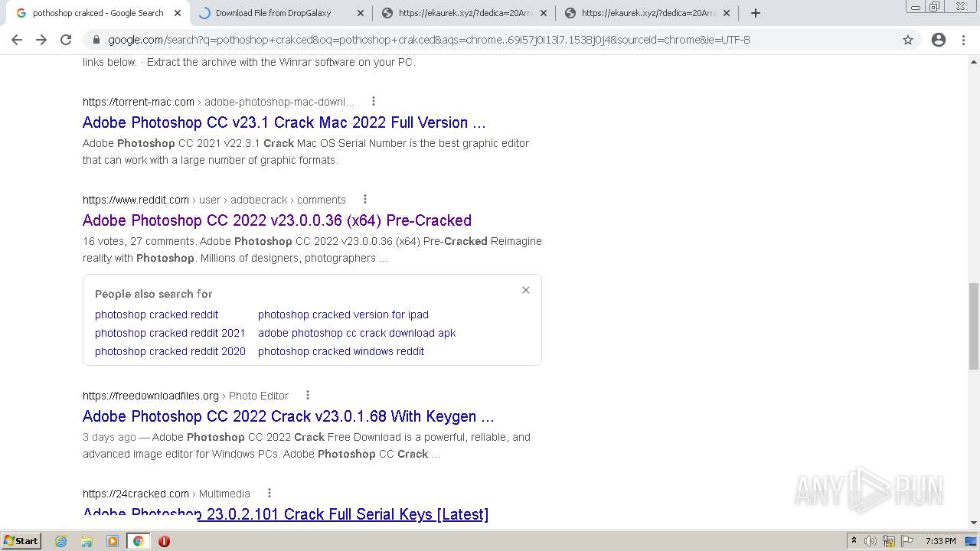
Task: Close the first ekaurek.xyz tab
Action: click(x=544, y=13)
